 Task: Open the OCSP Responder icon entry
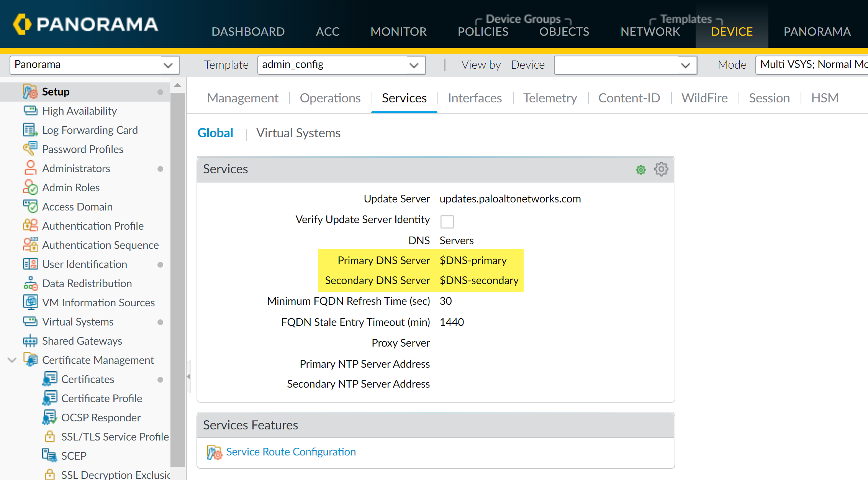[49, 417]
